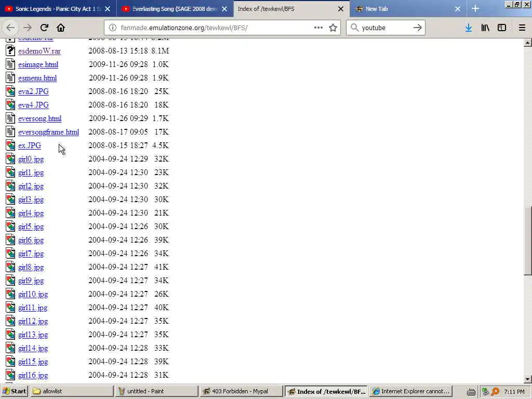Open girl0.jpg link

(31, 159)
